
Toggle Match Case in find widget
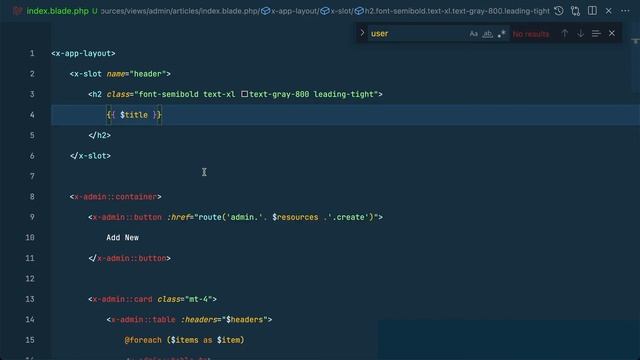pyautogui.click(x=473, y=34)
